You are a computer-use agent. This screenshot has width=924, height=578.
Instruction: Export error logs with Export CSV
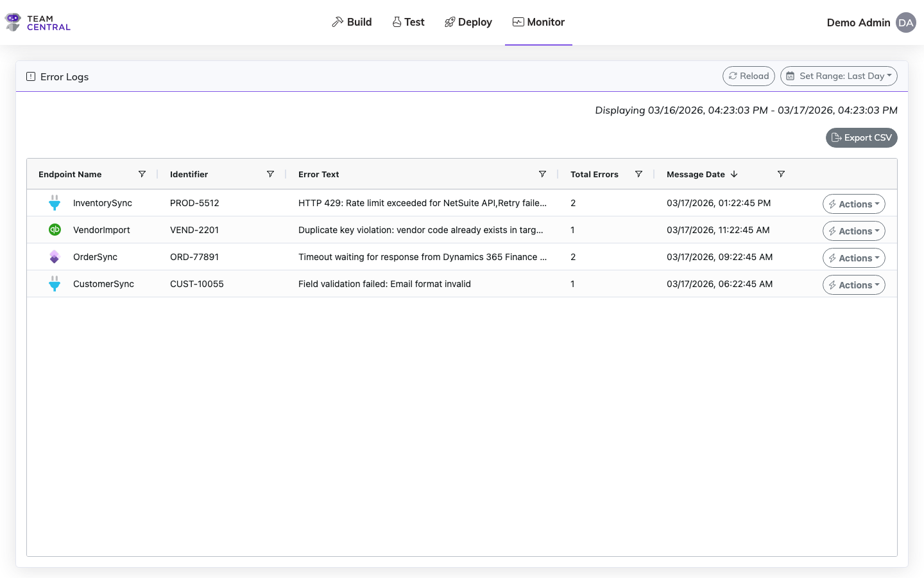click(861, 137)
